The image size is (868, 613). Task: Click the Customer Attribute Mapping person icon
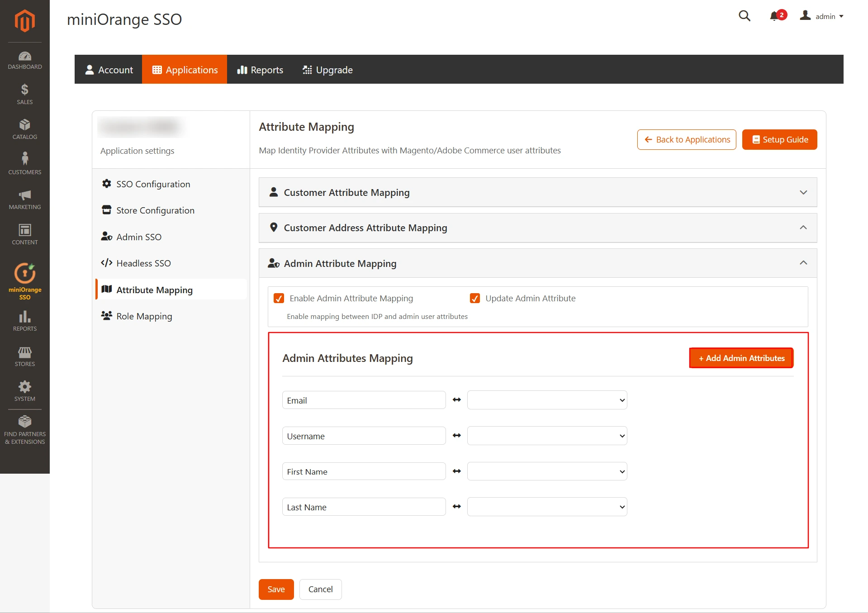[274, 192]
